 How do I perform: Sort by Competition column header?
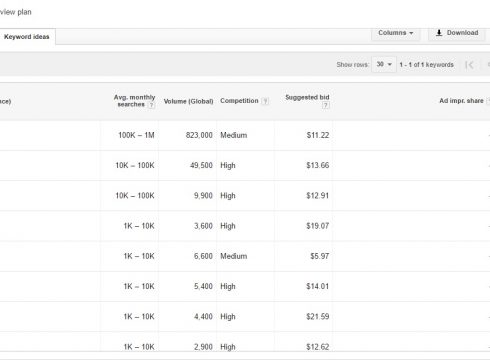point(239,101)
